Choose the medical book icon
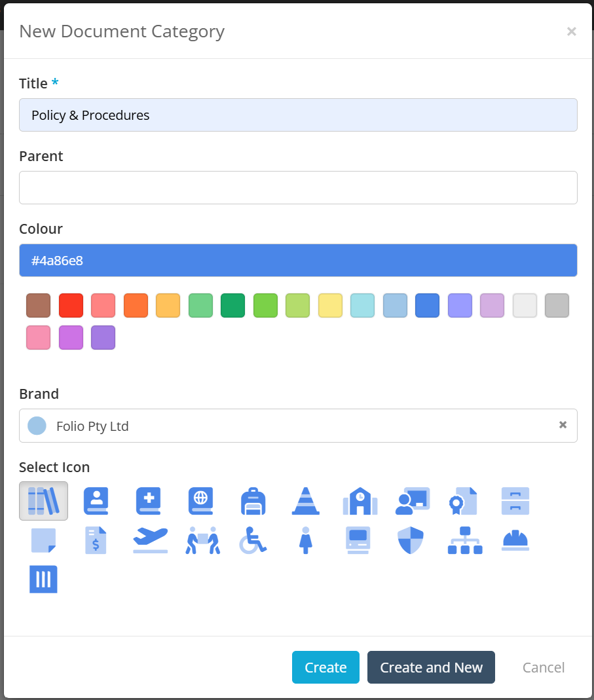The width and height of the screenshot is (594, 700). point(148,501)
